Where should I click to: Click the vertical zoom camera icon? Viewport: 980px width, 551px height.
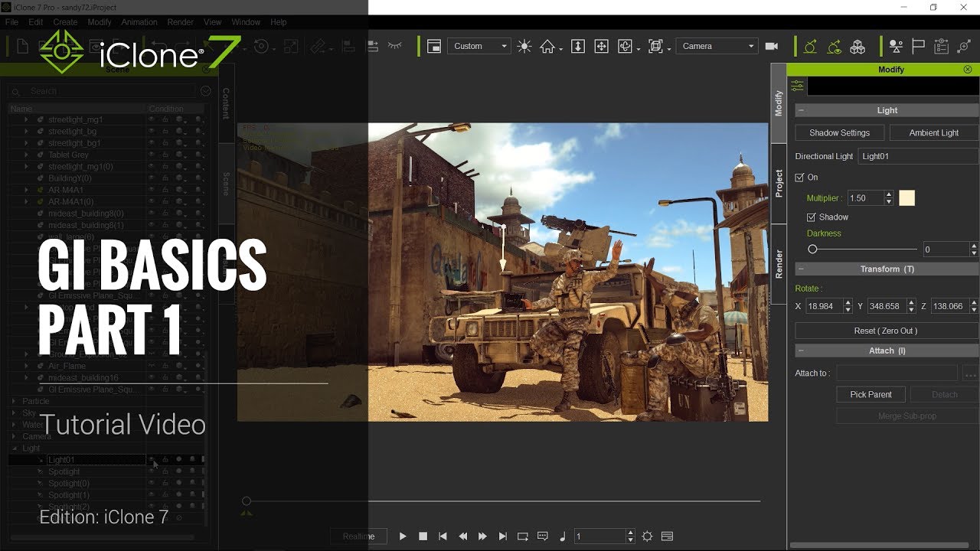click(x=578, y=46)
